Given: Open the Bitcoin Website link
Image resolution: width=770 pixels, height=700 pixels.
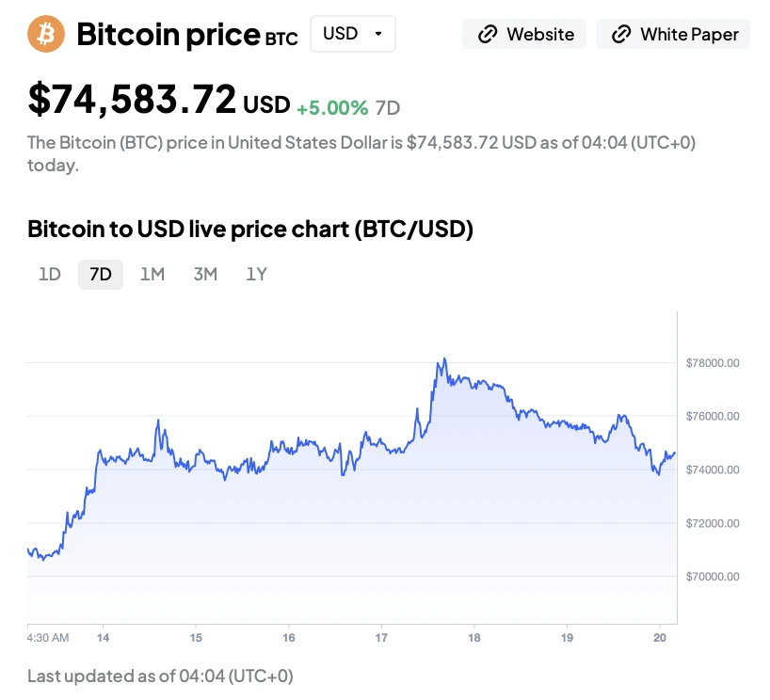Looking at the screenshot, I should [x=539, y=35].
